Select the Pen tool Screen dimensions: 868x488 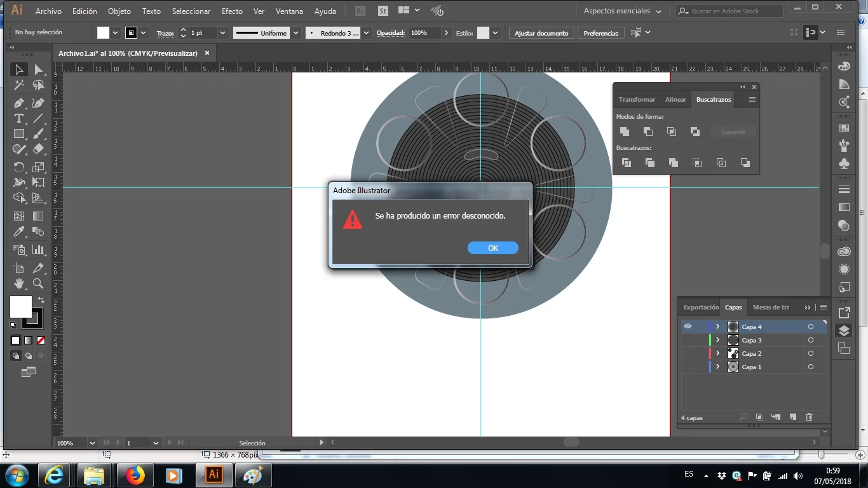(19, 103)
